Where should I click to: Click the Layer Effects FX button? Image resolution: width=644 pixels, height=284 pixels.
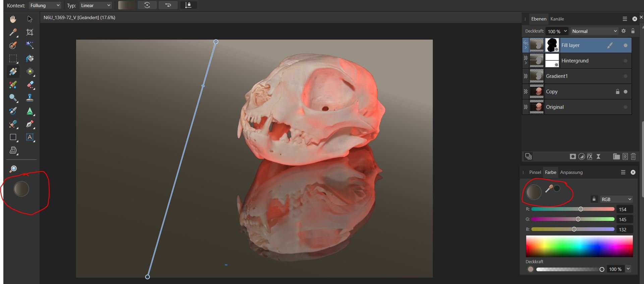590,156
